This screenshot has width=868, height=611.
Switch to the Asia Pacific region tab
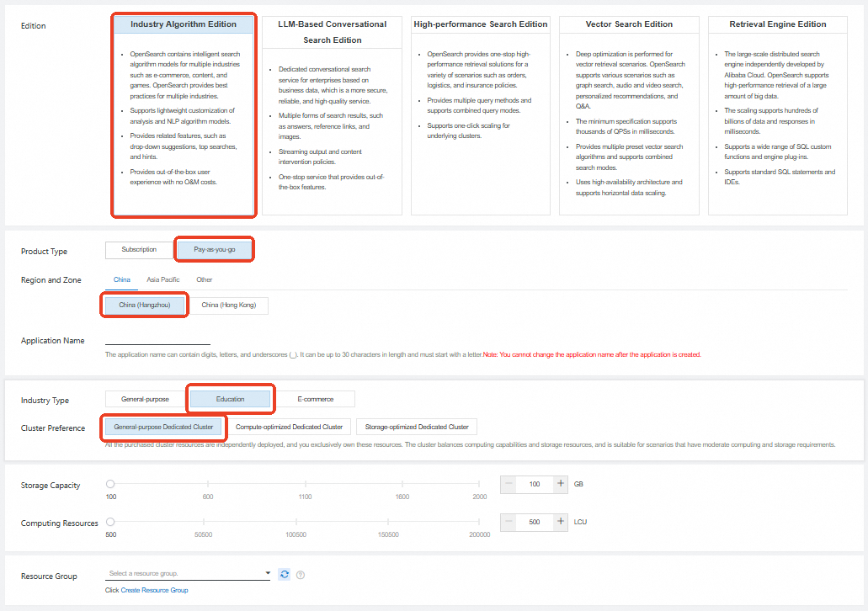(162, 279)
